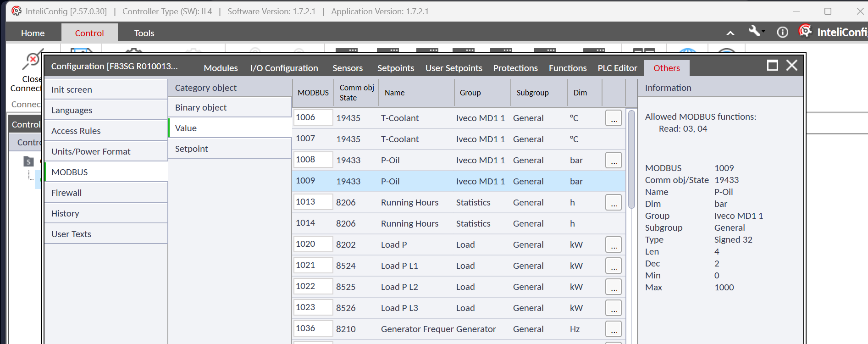Open the ellipsis button for row 1008

pos(614,160)
